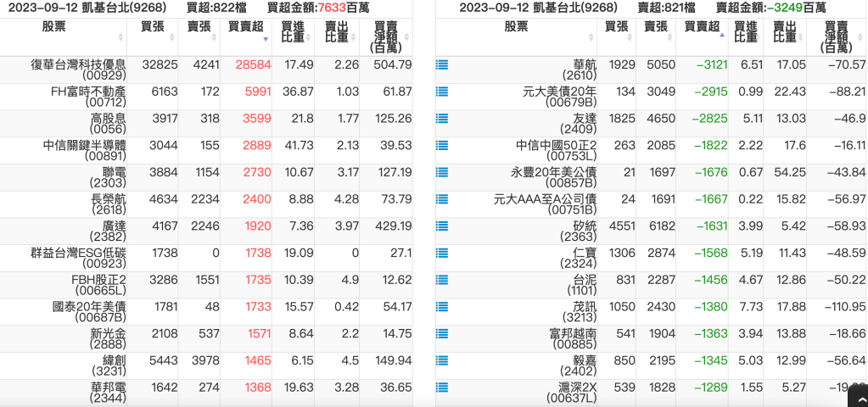Click the list icon next to 台泥 (1101)
Screen dimensions: 868x407
click(442, 281)
